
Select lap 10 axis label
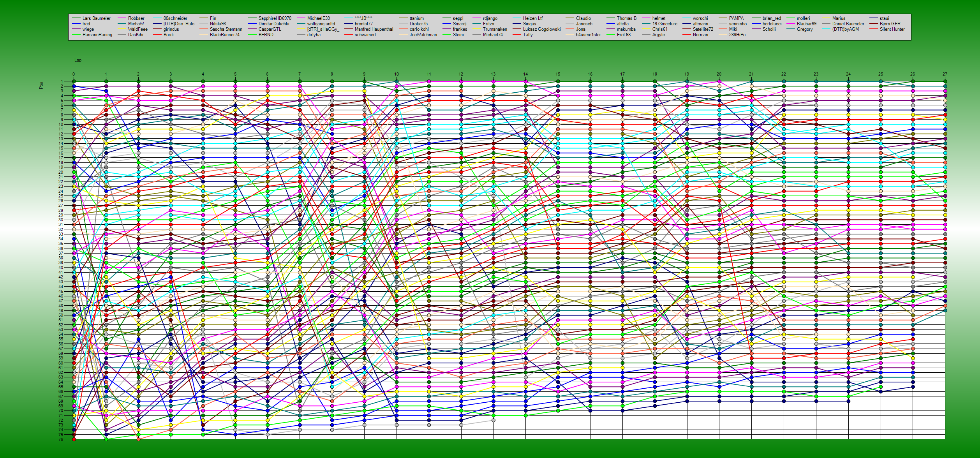(397, 74)
